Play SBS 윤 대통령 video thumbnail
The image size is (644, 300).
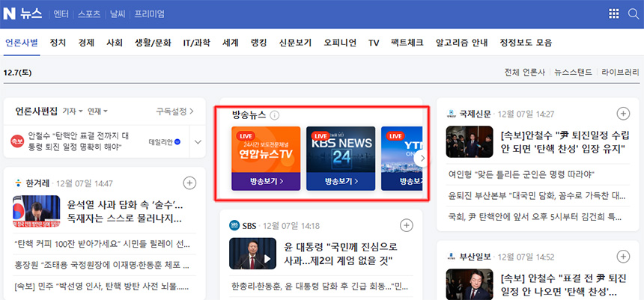(252, 253)
